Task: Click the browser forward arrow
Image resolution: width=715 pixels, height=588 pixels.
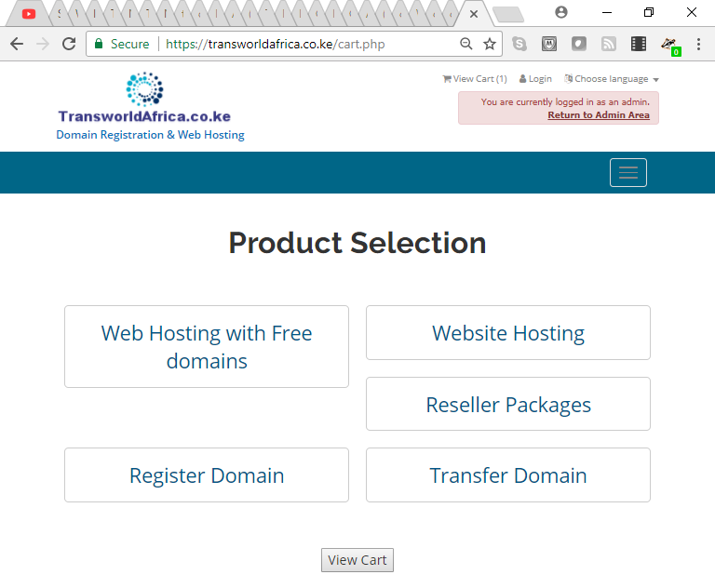Action: tap(43, 44)
